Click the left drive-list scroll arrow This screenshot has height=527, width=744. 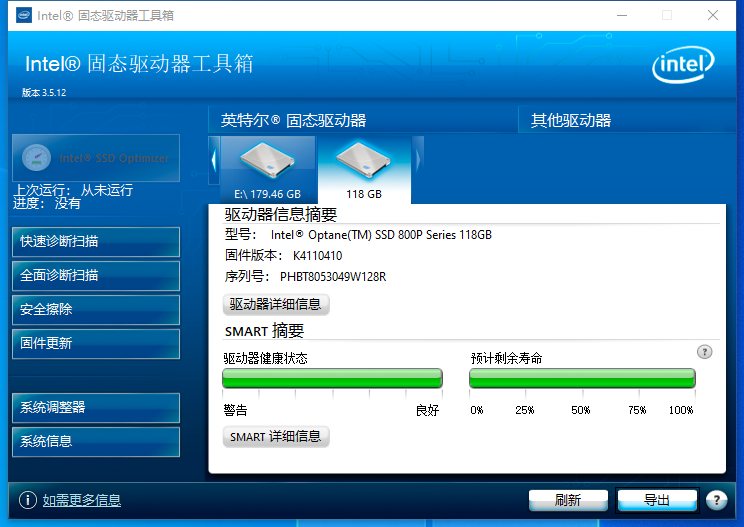(x=214, y=160)
